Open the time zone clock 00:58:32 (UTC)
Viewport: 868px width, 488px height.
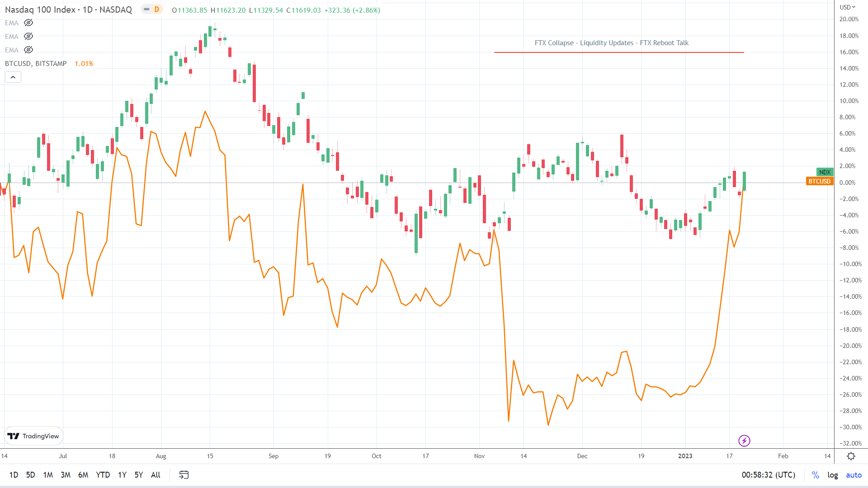pos(769,475)
